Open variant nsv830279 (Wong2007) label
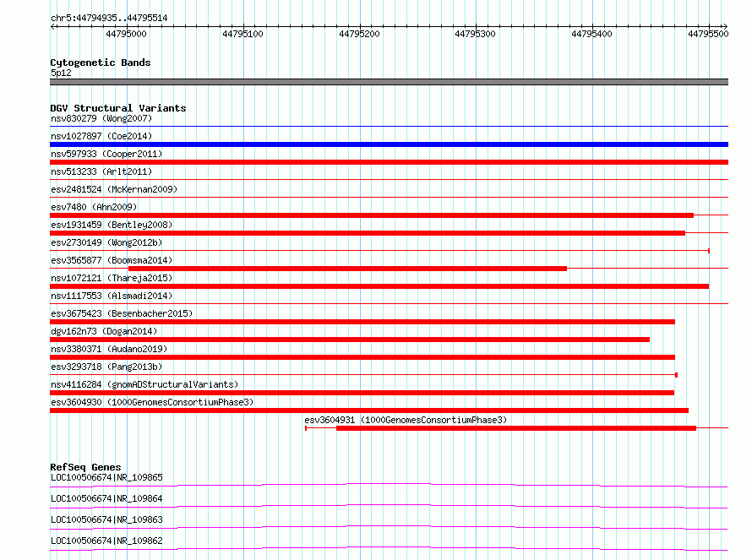The image size is (752, 560). point(101,118)
